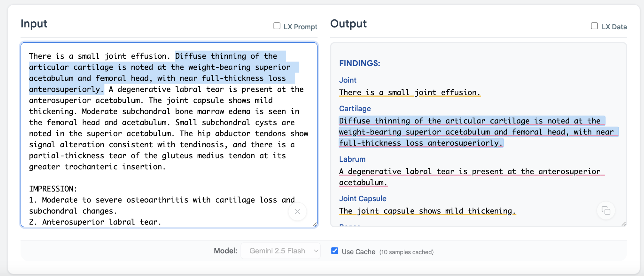This screenshot has width=644, height=276.
Task: Click the IMPRESSION line in input text
Action: (x=53, y=189)
